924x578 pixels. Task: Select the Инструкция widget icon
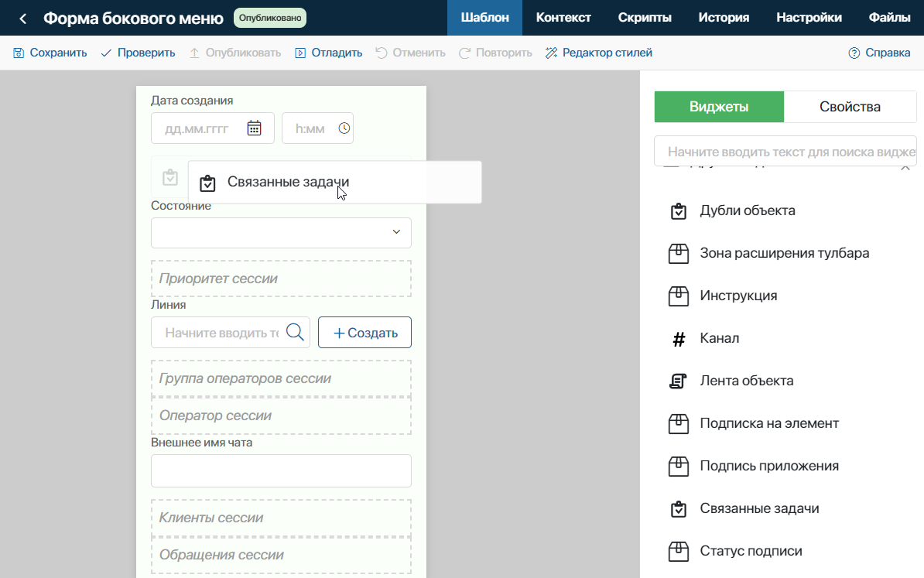click(678, 296)
